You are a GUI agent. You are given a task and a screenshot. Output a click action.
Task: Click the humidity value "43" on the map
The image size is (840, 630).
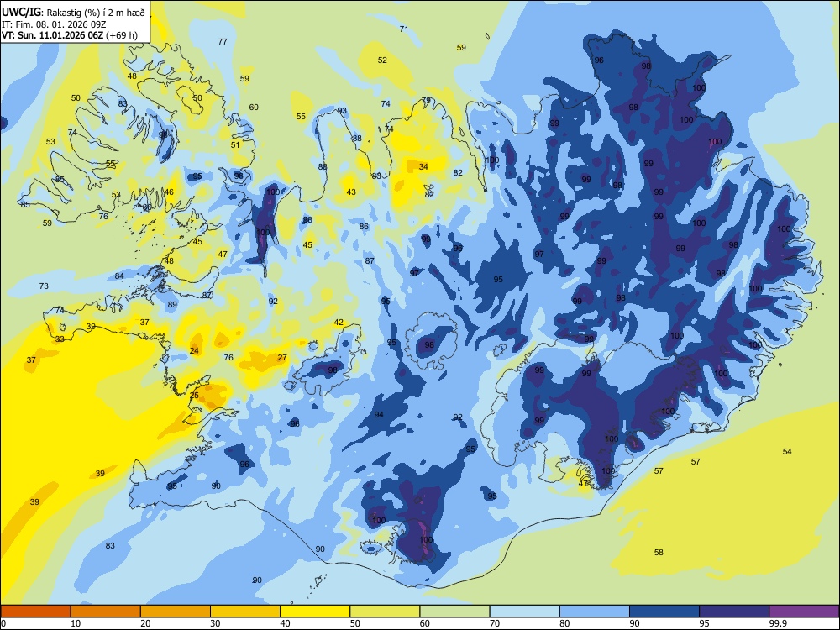351,192
